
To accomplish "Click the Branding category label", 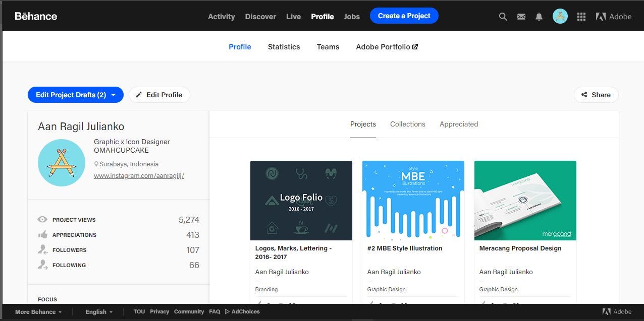I will (x=266, y=290).
